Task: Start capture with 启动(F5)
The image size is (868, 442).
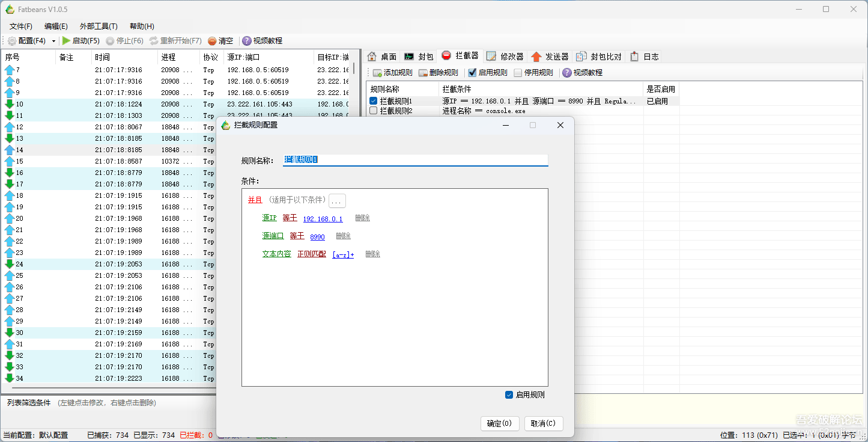Action: [x=81, y=41]
